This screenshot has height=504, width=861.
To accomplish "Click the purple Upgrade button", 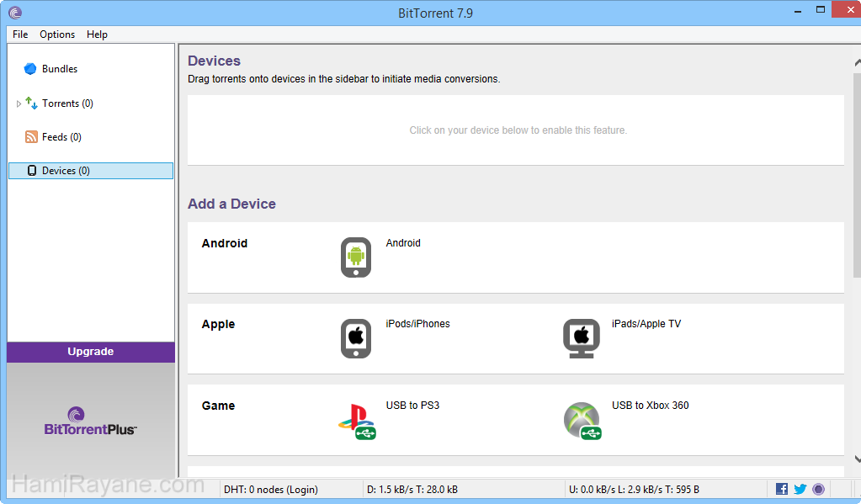I will [91, 352].
